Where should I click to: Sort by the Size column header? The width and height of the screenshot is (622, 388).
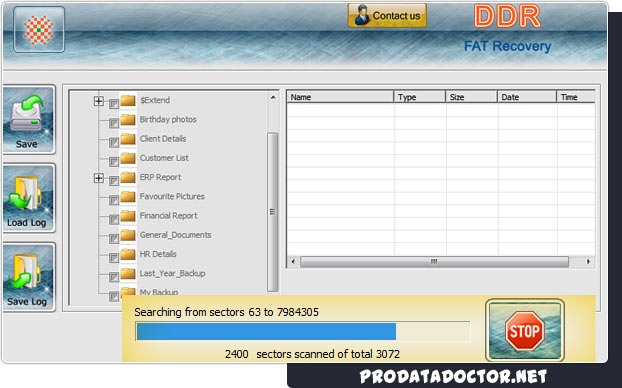tap(471, 97)
